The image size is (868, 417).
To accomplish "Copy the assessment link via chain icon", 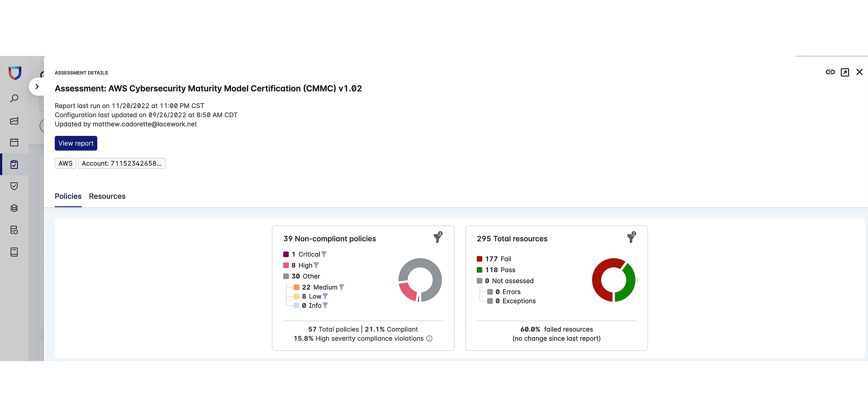I will click(830, 72).
